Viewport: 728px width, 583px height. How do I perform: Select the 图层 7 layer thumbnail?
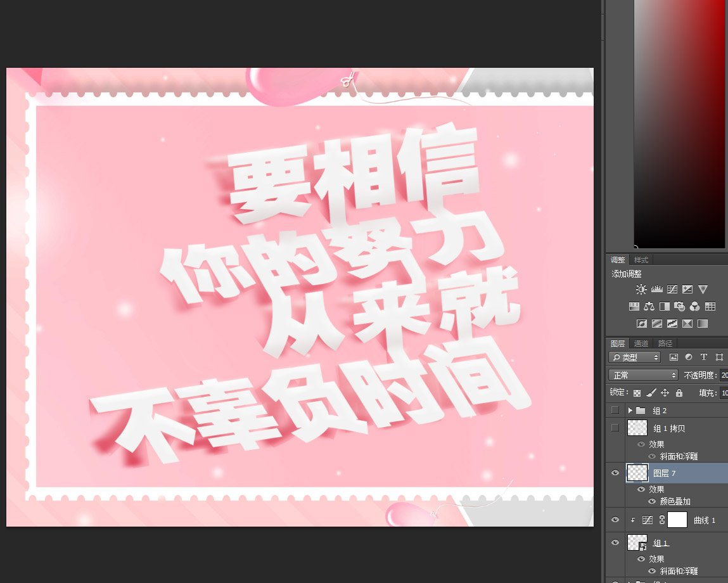[637, 473]
